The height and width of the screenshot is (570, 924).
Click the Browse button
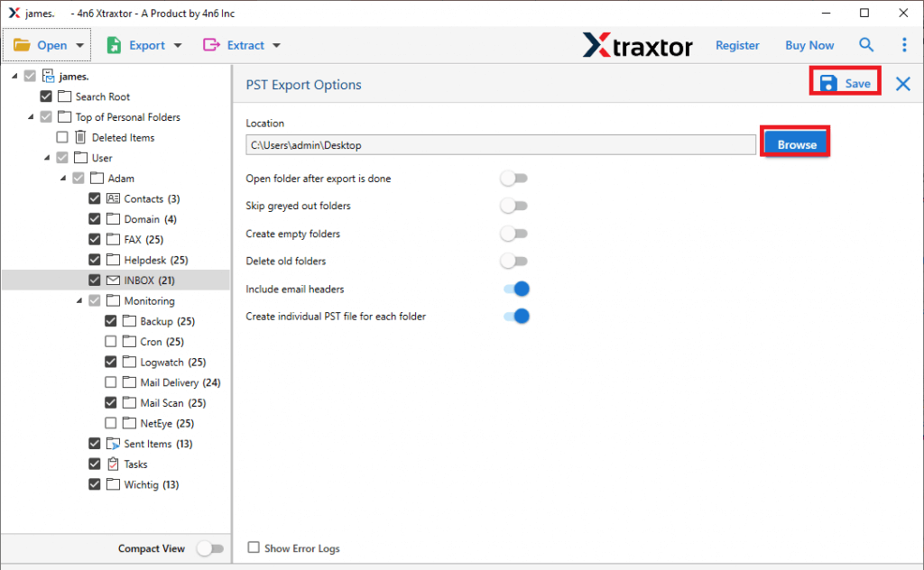794,142
